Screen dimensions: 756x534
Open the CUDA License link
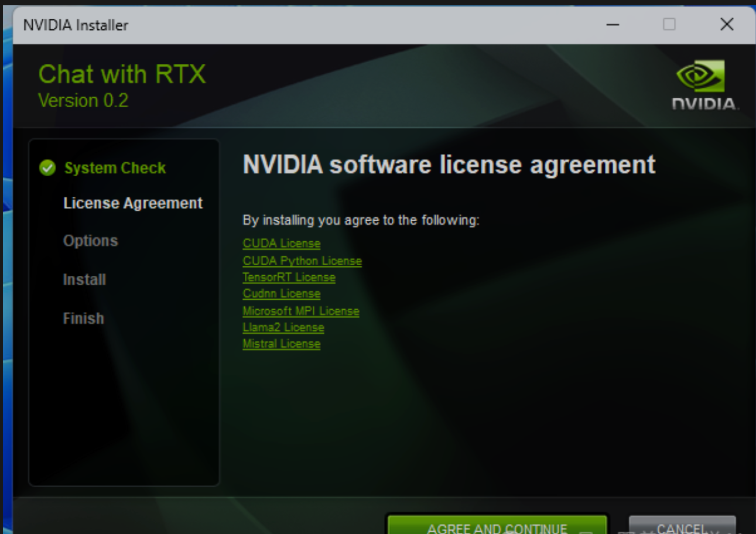pyautogui.click(x=282, y=244)
